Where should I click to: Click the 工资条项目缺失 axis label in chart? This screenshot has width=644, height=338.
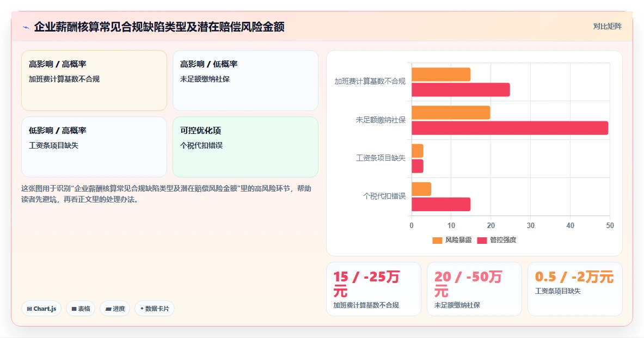pyautogui.click(x=381, y=158)
